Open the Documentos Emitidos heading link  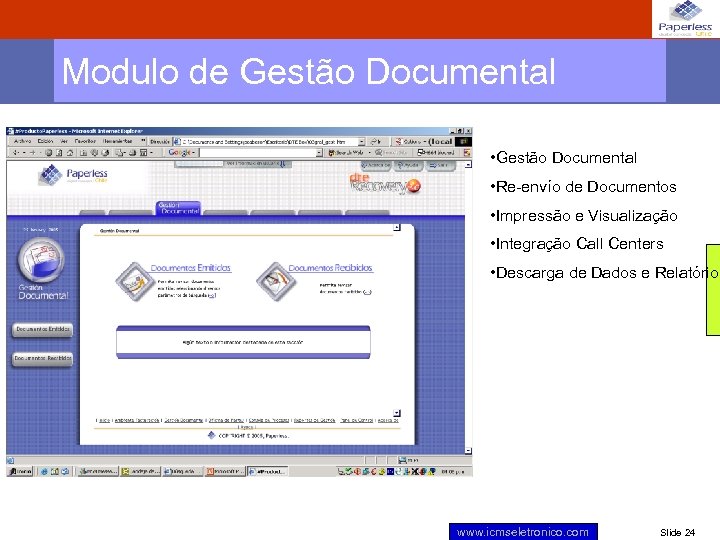(x=191, y=268)
